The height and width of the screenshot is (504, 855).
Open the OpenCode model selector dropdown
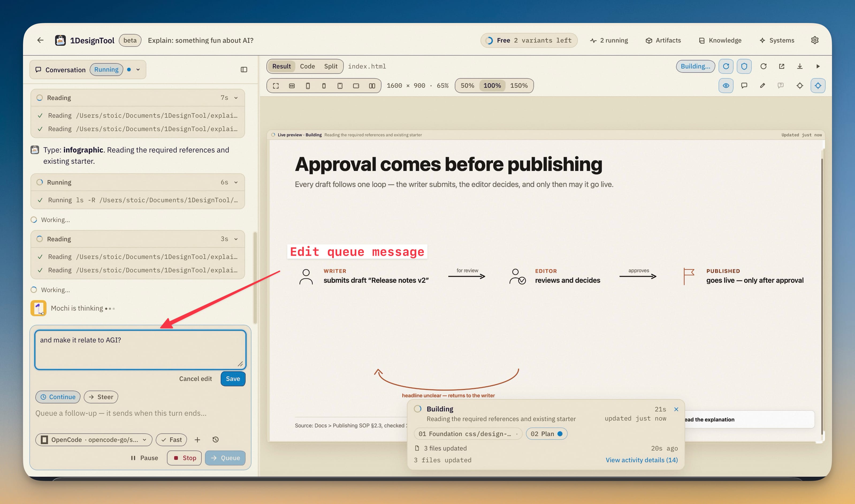pos(94,440)
